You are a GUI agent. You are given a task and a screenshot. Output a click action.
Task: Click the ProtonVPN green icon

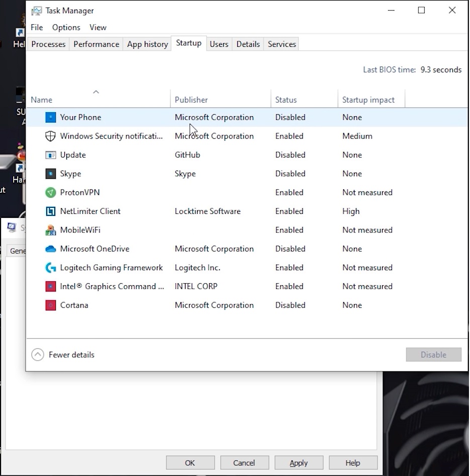tap(50, 193)
